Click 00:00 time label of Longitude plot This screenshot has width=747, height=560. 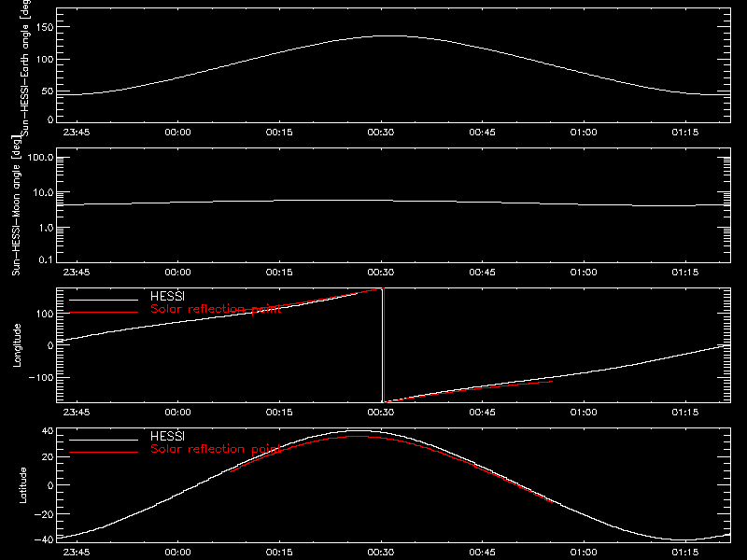pyautogui.click(x=177, y=412)
